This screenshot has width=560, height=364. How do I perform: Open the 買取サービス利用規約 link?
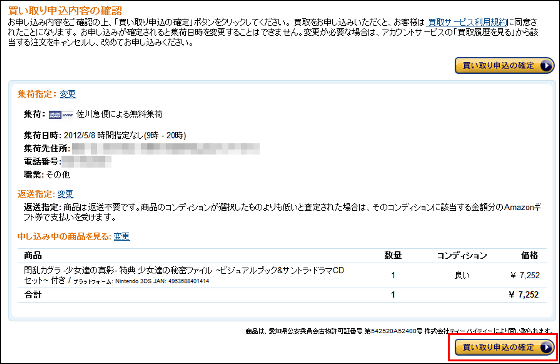[x=467, y=22]
